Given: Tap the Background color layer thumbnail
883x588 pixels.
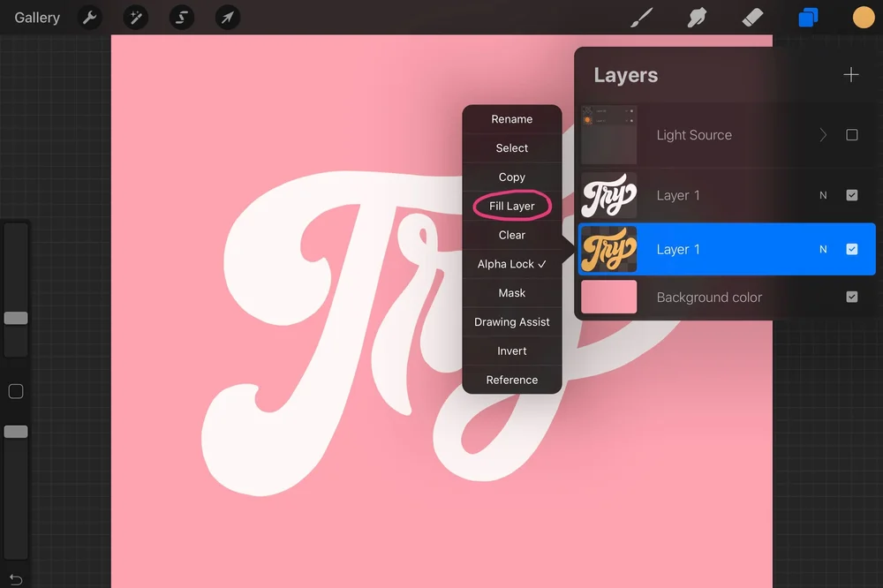Looking at the screenshot, I should click(608, 297).
